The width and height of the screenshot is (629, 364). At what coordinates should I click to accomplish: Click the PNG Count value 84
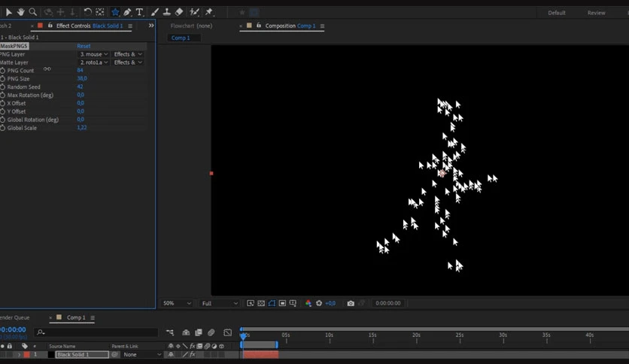[x=80, y=70]
